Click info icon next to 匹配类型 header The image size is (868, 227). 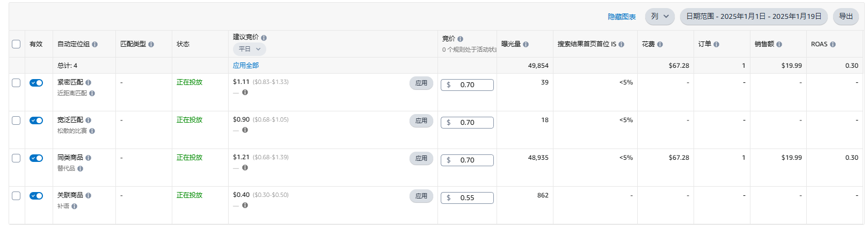pos(151,44)
